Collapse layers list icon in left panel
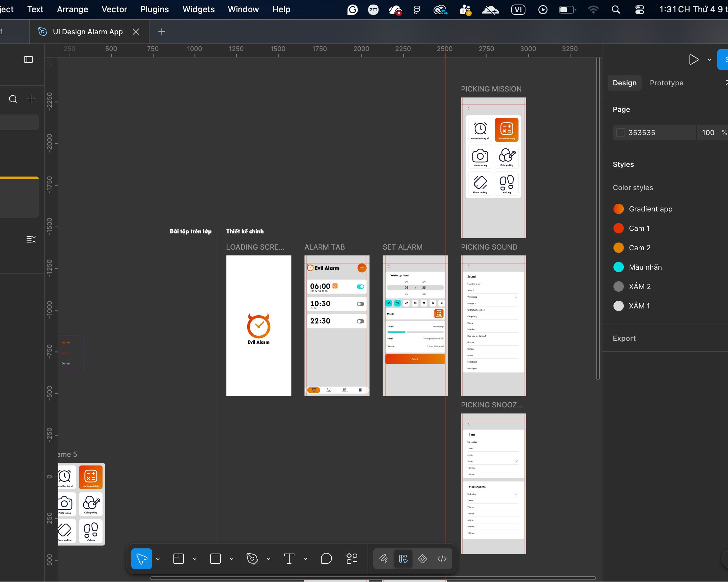728x582 pixels. point(31,240)
